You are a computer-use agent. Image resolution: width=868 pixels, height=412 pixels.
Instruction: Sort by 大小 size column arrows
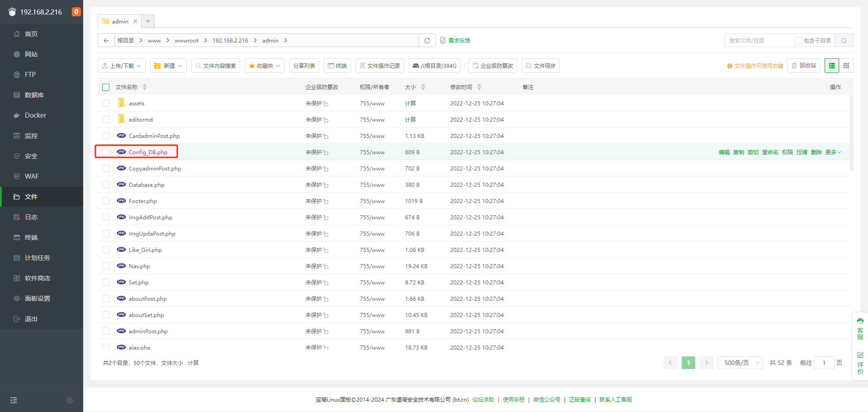[x=423, y=87]
